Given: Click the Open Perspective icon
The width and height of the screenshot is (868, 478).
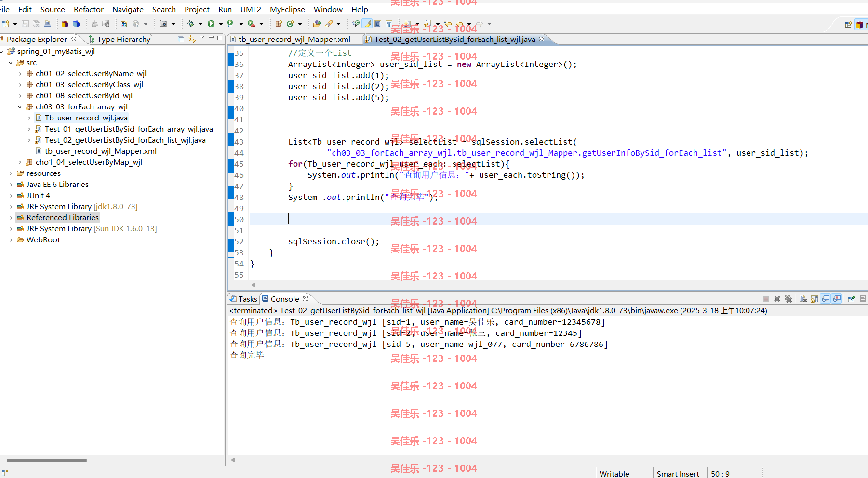Looking at the screenshot, I should [x=848, y=25].
